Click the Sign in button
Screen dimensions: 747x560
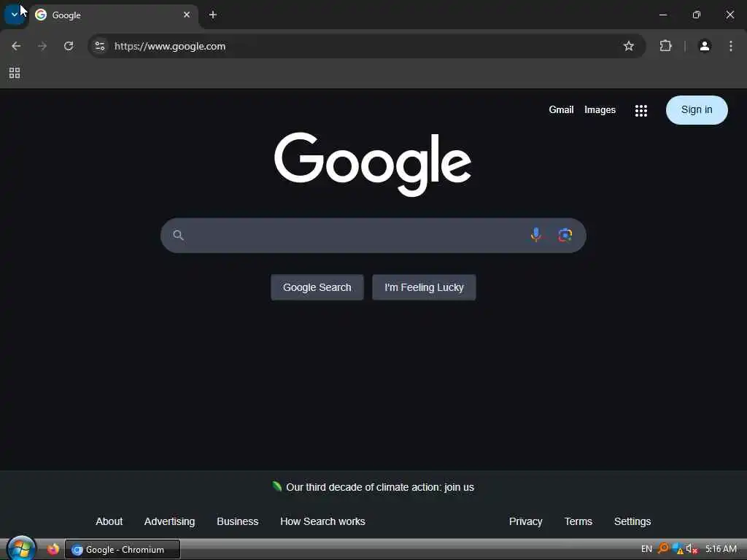pyautogui.click(x=697, y=110)
